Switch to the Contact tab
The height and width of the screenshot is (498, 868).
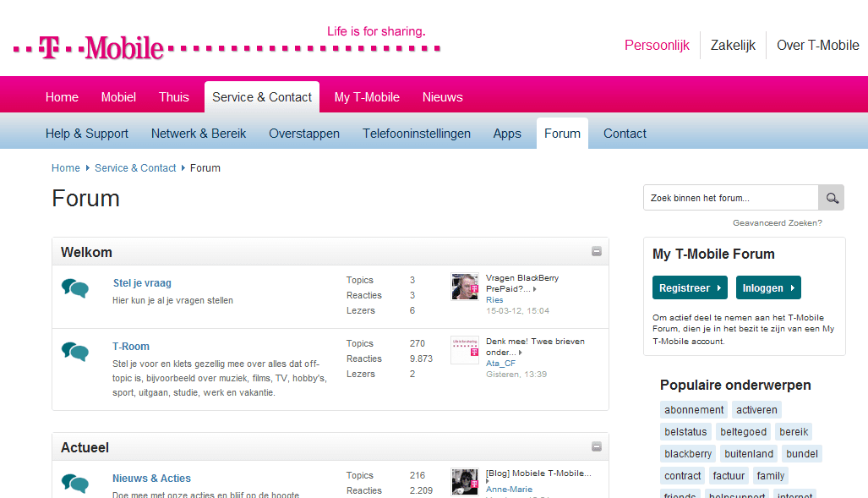625,133
